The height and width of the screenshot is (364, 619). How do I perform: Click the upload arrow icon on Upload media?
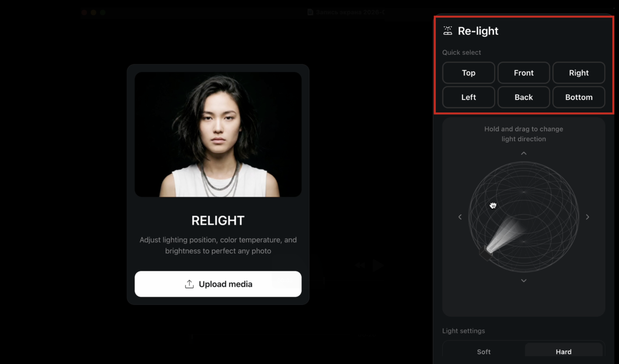pyautogui.click(x=189, y=283)
